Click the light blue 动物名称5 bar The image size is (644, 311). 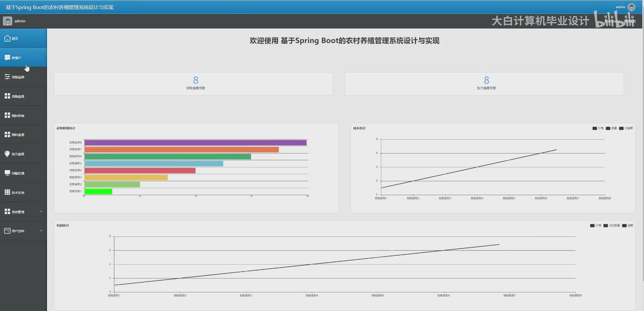(x=154, y=164)
